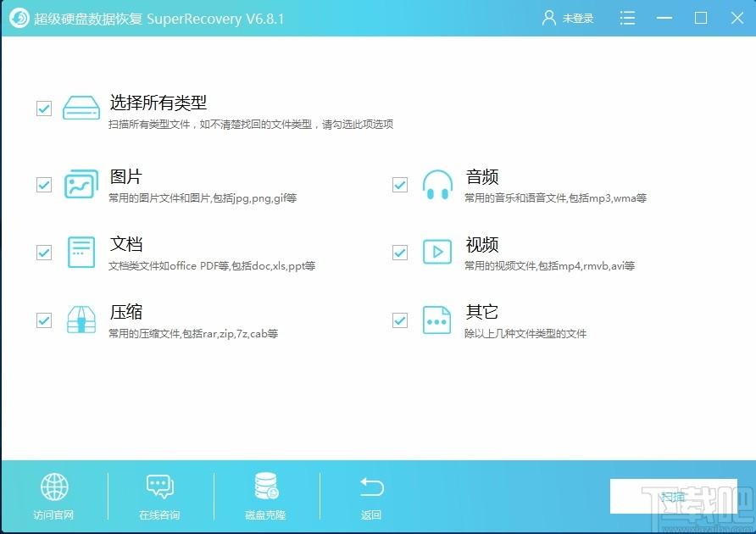Open the disk clone icon (磁盘克隆)
756x534 pixels.
click(x=267, y=486)
